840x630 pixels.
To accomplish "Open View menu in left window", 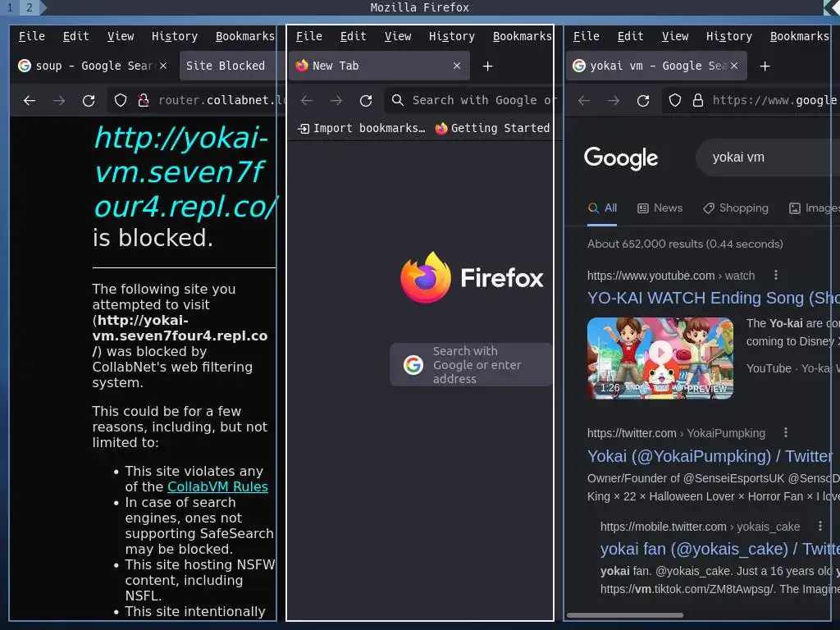I will pyautogui.click(x=121, y=36).
